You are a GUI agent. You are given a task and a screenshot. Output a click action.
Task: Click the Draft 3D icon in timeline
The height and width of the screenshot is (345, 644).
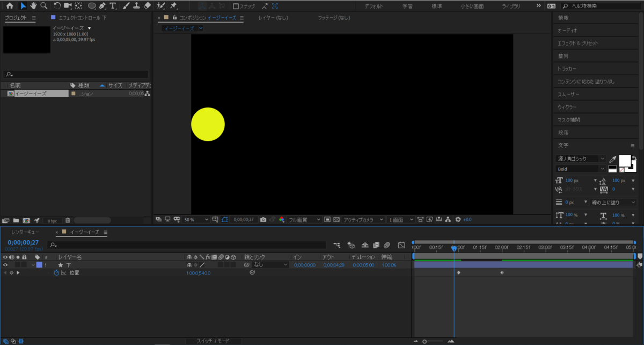coord(351,245)
